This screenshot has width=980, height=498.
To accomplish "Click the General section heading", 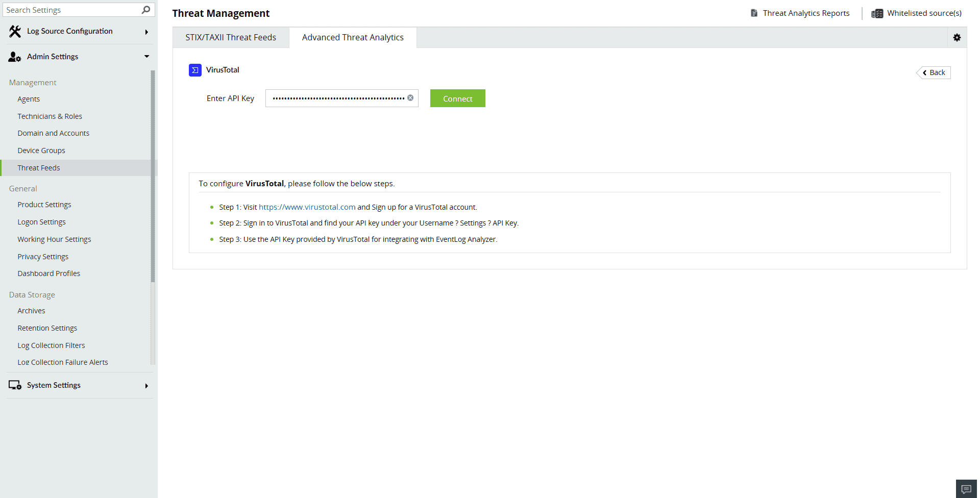I will [x=23, y=189].
